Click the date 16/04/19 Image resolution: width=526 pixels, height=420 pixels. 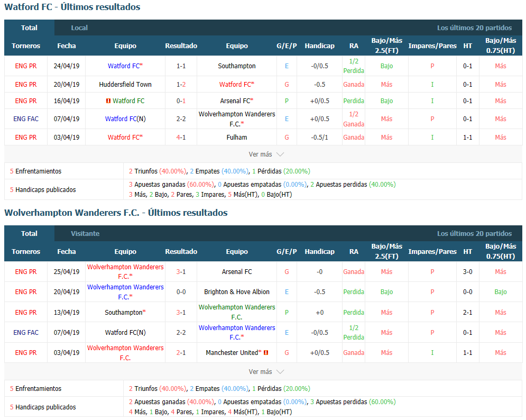(67, 101)
